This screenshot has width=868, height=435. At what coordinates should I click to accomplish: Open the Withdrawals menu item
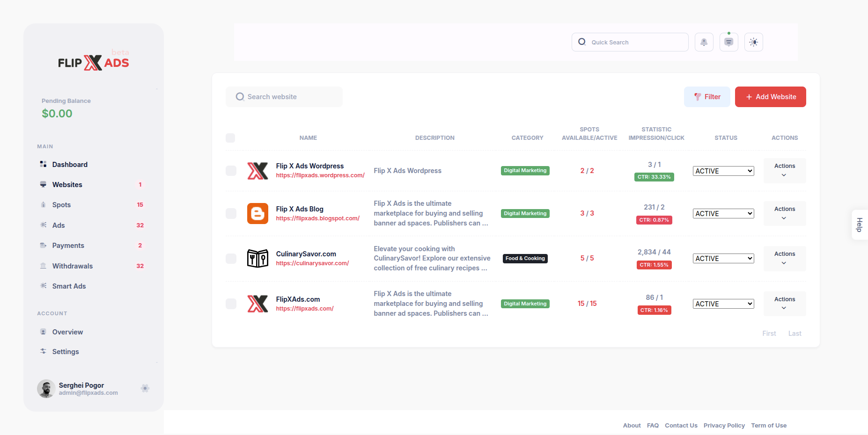(94, 266)
